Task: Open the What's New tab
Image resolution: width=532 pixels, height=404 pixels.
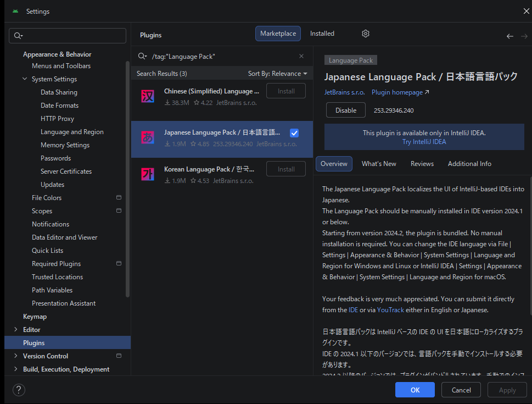Action: point(379,164)
